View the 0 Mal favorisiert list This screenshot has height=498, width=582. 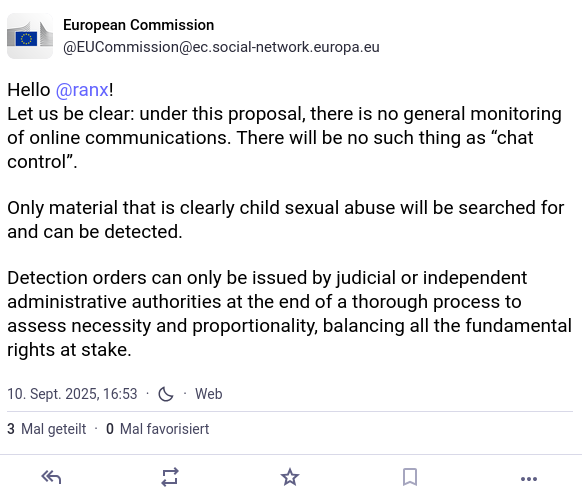(x=158, y=429)
